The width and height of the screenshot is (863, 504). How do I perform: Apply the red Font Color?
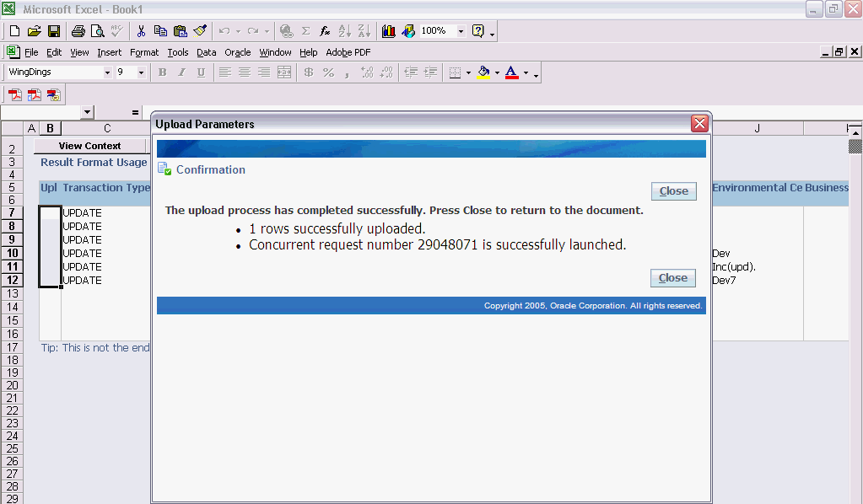pos(511,72)
